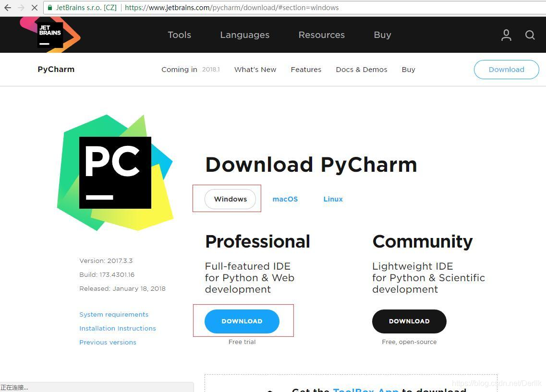Image resolution: width=546 pixels, height=392 pixels.
Task: Open System requirements link
Action: coord(114,314)
